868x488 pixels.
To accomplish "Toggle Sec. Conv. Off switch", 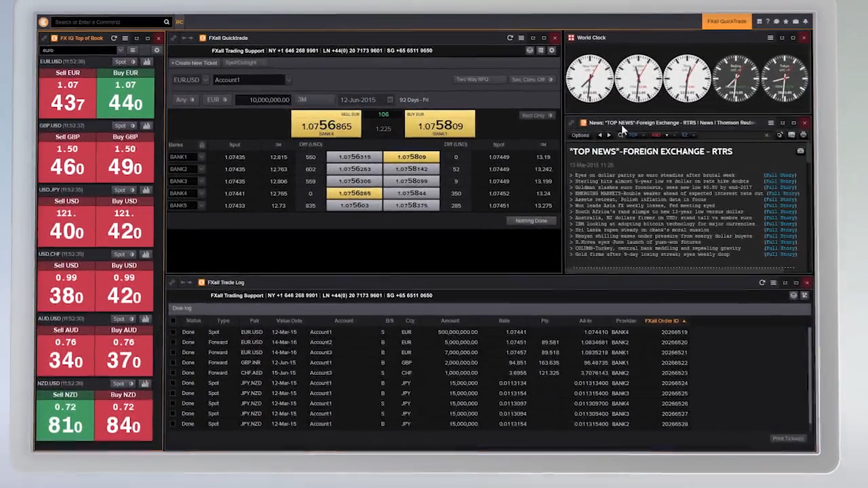I will pos(532,79).
